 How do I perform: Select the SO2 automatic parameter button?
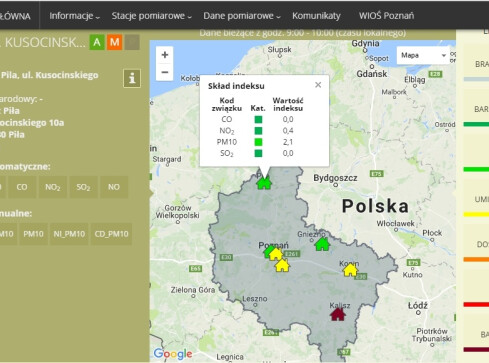[83, 187]
